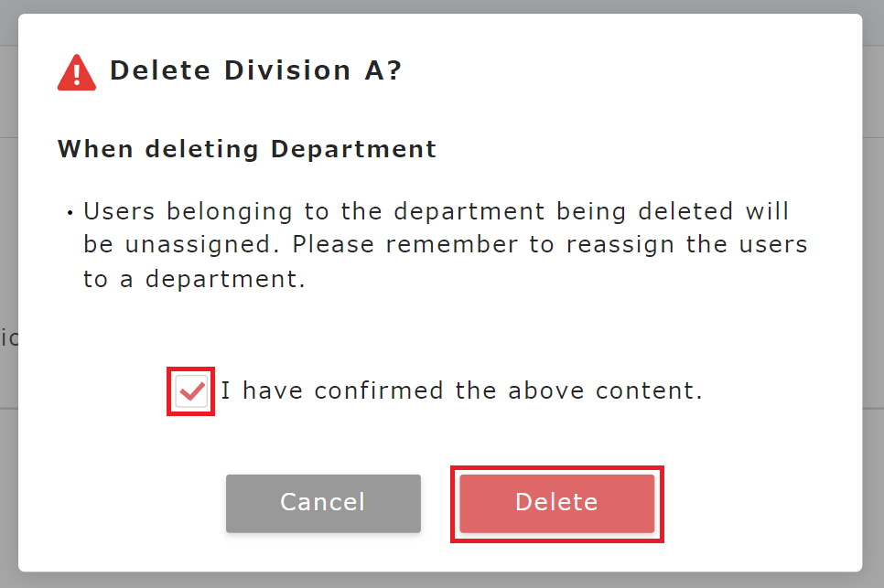Click the red warning triangle icon
884x588 pixels.
(x=77, y=72)
